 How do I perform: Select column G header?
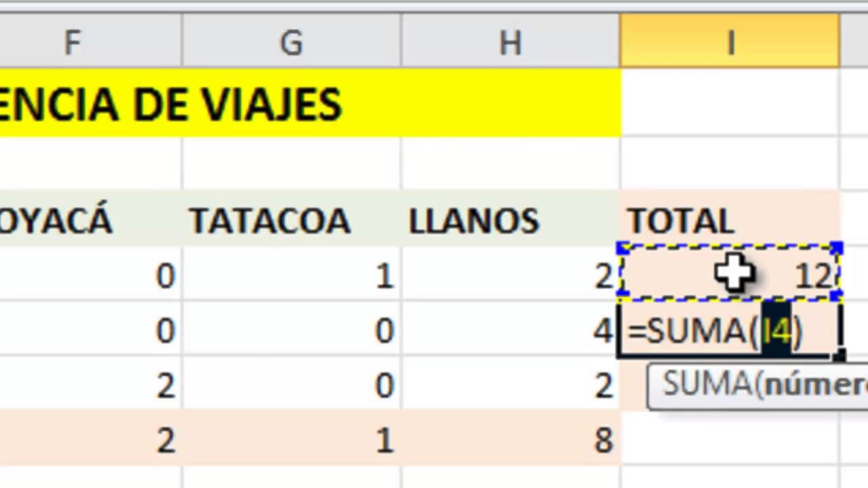click(x=292, y=43)
